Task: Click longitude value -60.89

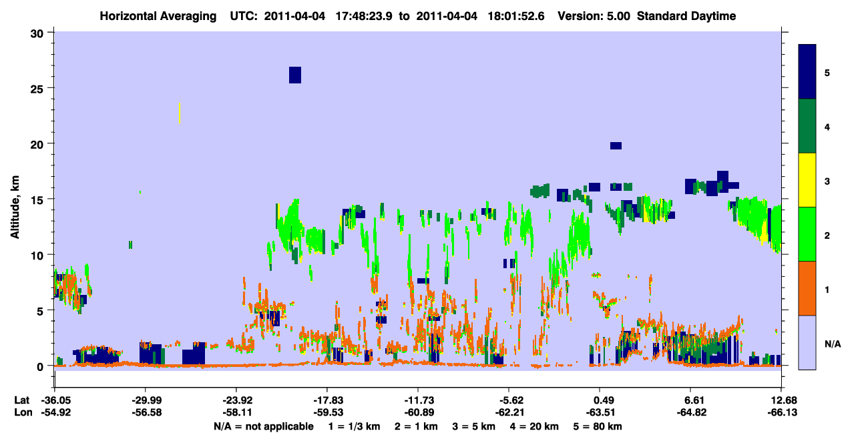Action: (x=418, y=413)
